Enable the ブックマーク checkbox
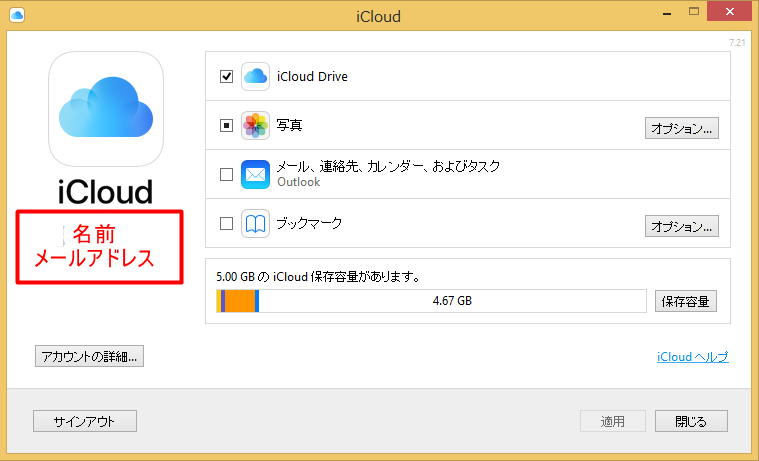The height and width of the screenshot is (461, 759). click(227, 224)
